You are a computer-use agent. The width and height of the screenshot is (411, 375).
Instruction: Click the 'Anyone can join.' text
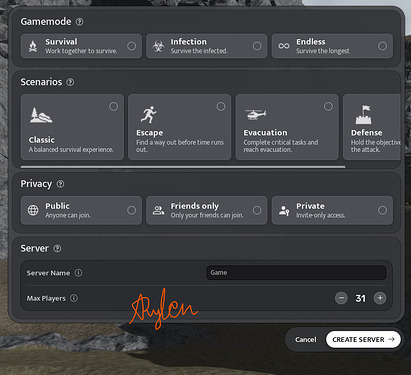[x=68, y=215]
